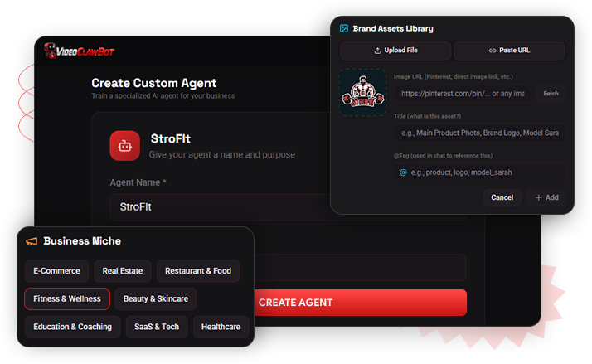Click the Fetch button
The height and width of the screenshot is (364, 592).
pos(551,94)
